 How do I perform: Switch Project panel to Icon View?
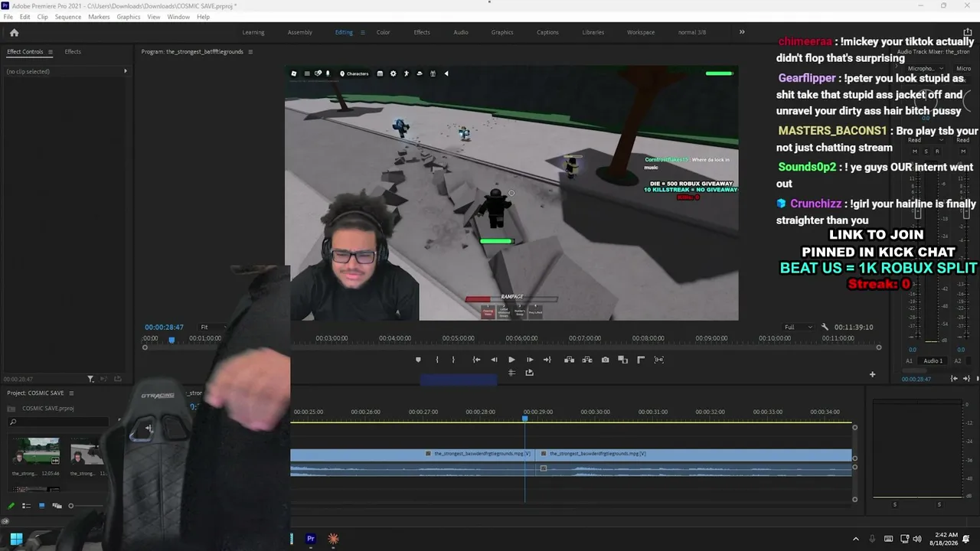(x=41, y=506)
